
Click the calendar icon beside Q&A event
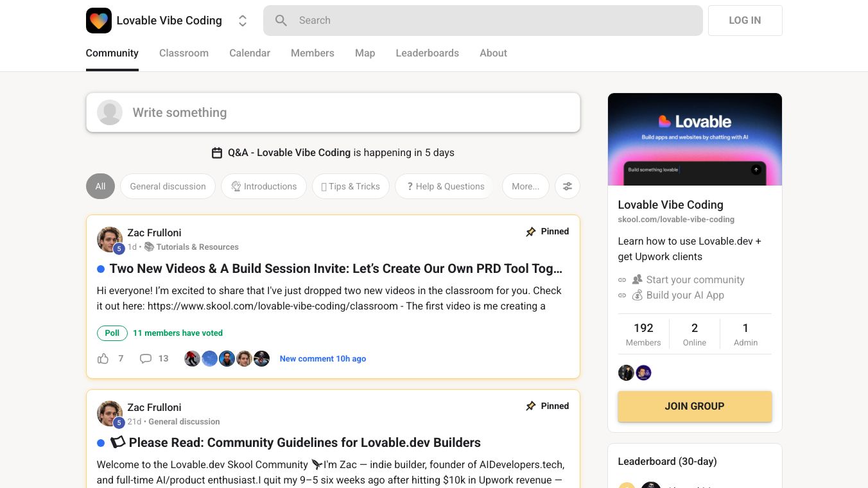point(217,153)
